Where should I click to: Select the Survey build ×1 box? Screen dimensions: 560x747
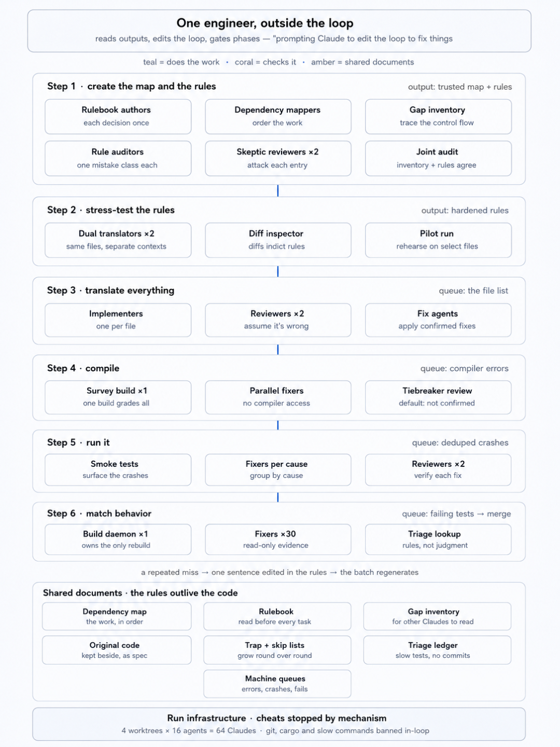pos(118,397)
